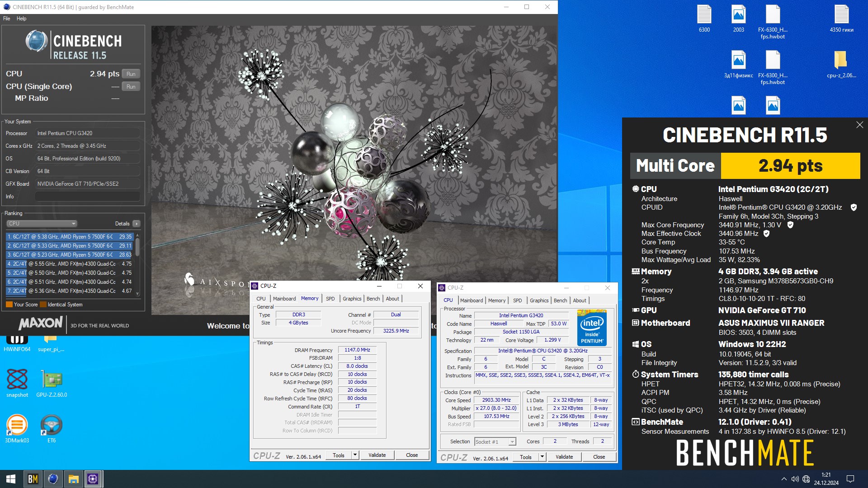The width and height of the screenshot is (868, 488).
Task: Open Bench tab in right CPU-Z window
Action: click(560, 300)
